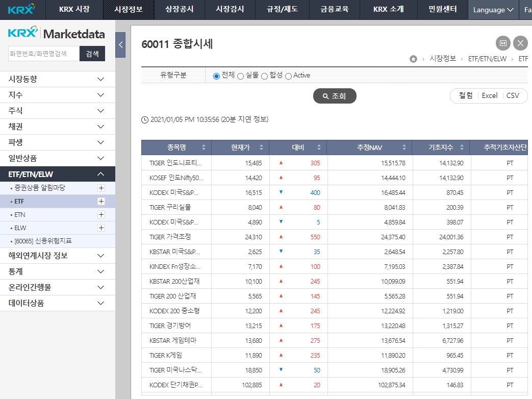
Task: Sort by the 현재가 column arrows
Action: click(261, 147)
